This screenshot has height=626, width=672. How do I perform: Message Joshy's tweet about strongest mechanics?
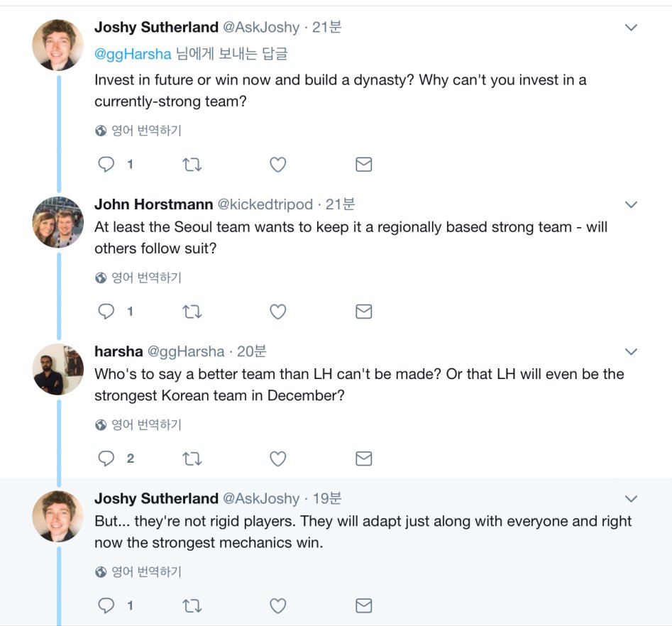tap(363, 605)
